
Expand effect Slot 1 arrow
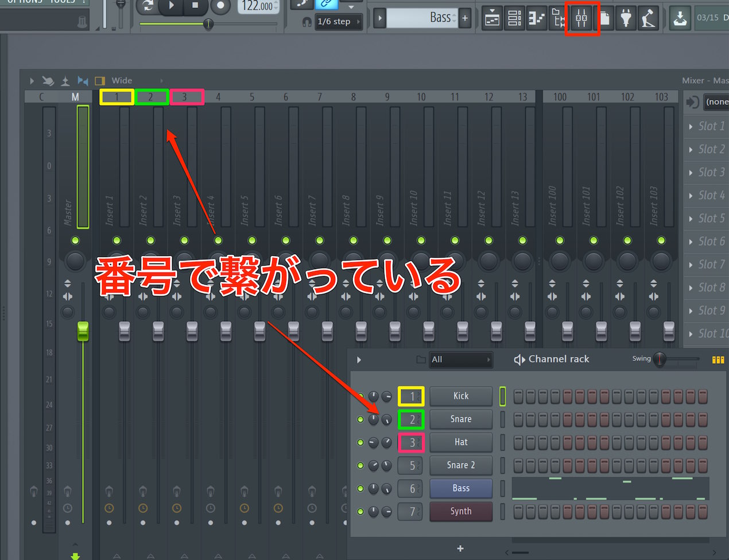[691, 126]
